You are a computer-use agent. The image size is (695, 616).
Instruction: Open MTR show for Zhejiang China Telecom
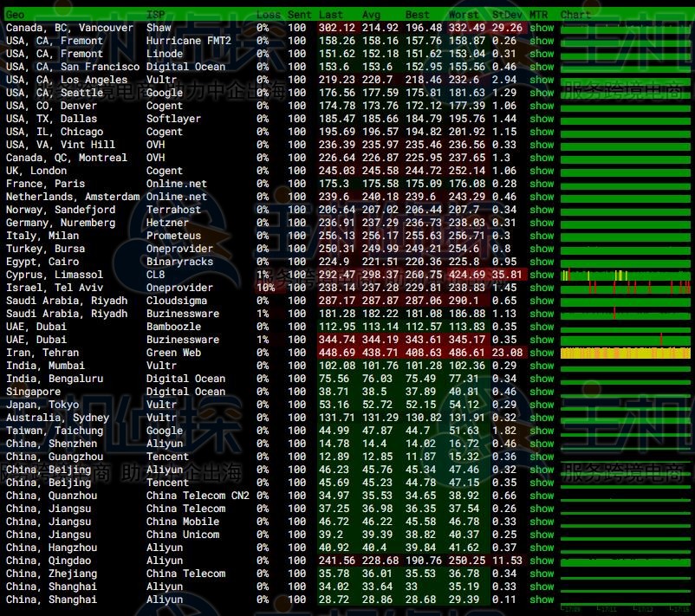click(542, 574)
